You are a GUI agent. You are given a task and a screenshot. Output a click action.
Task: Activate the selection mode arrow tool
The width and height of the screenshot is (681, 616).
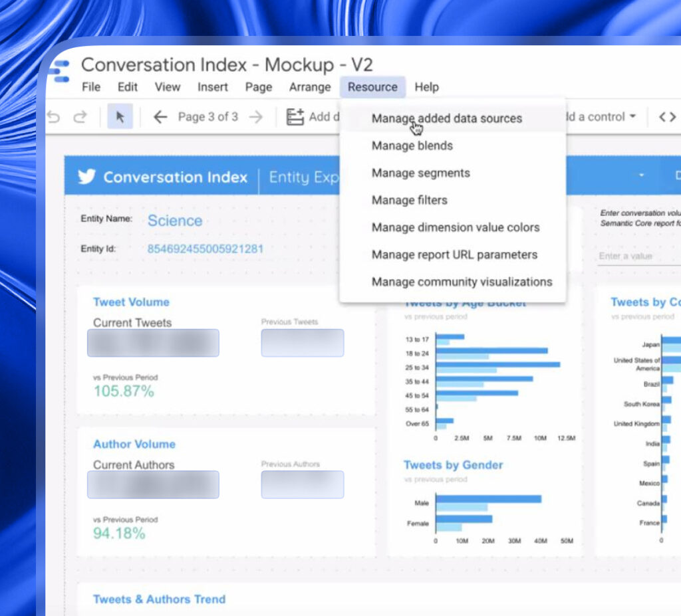pyautogui.click(x=120, y=117)
